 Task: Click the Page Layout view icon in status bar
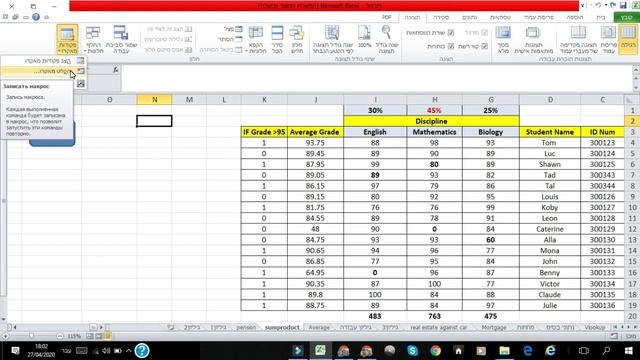(99, 336)
